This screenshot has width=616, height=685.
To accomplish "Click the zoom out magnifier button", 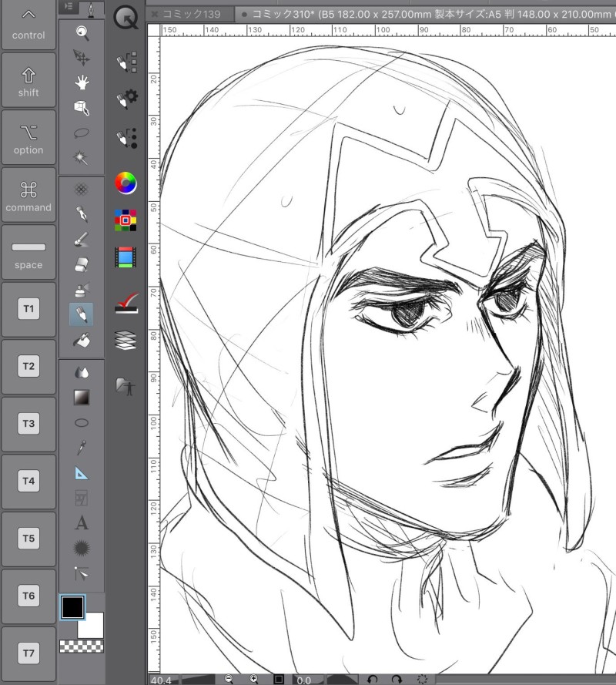I will [229, 679].
